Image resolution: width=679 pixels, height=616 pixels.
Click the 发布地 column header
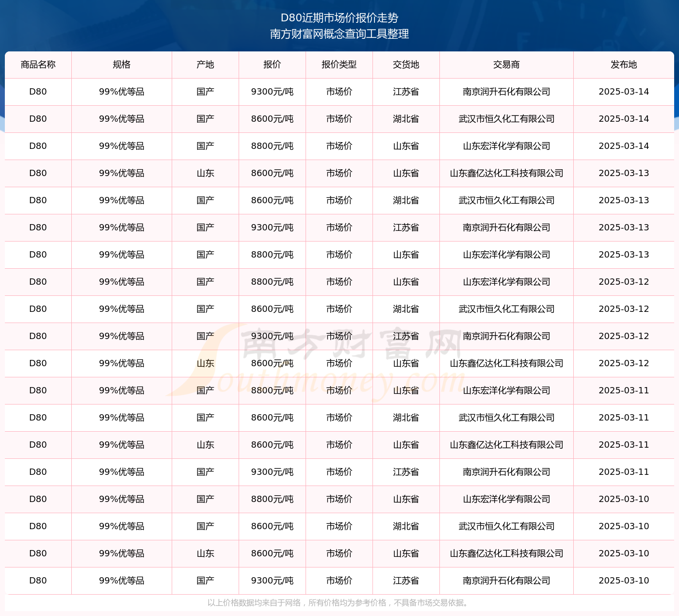[624, 65]
